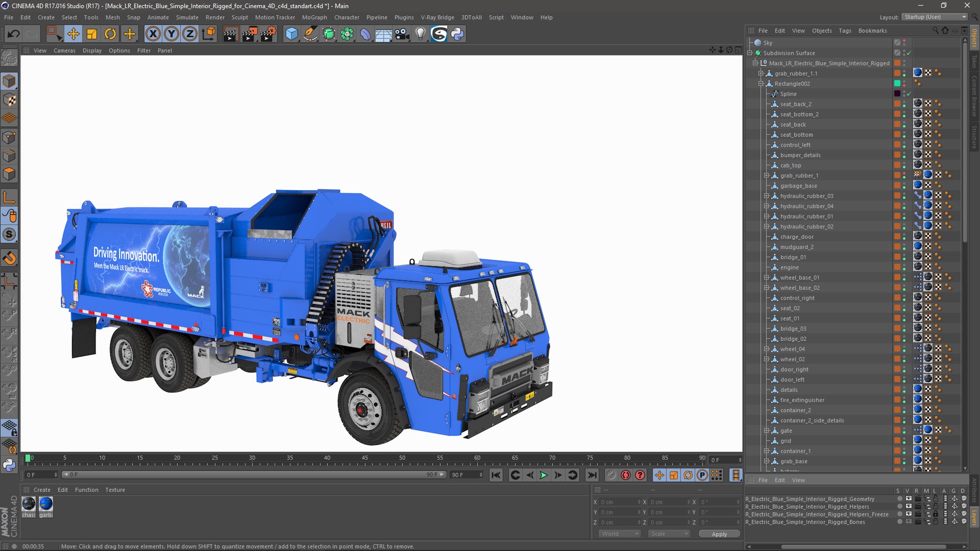Open the Layout Startup dropdown
Screen dimensions: 980x551
(x=935, y=17)
